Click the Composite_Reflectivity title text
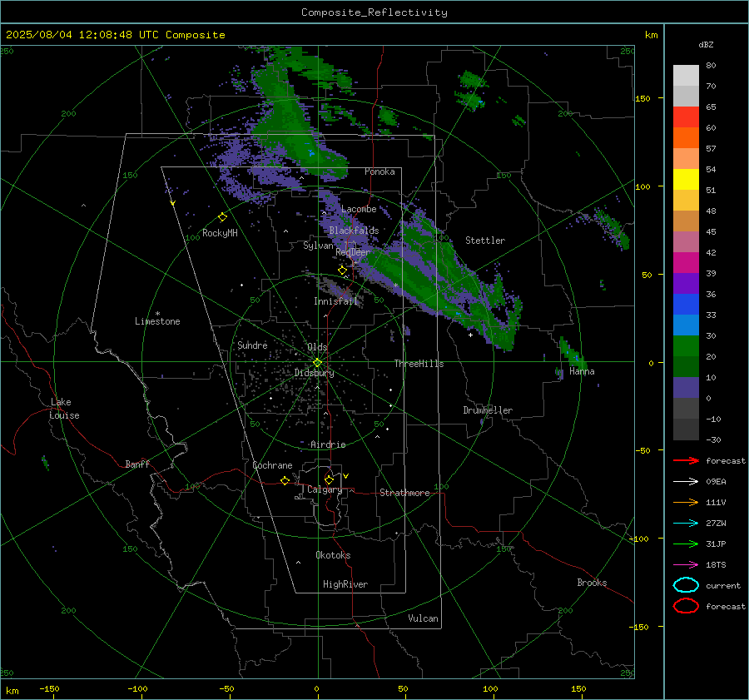The width and height of the screenshot is (749, 700). (374, 12)
